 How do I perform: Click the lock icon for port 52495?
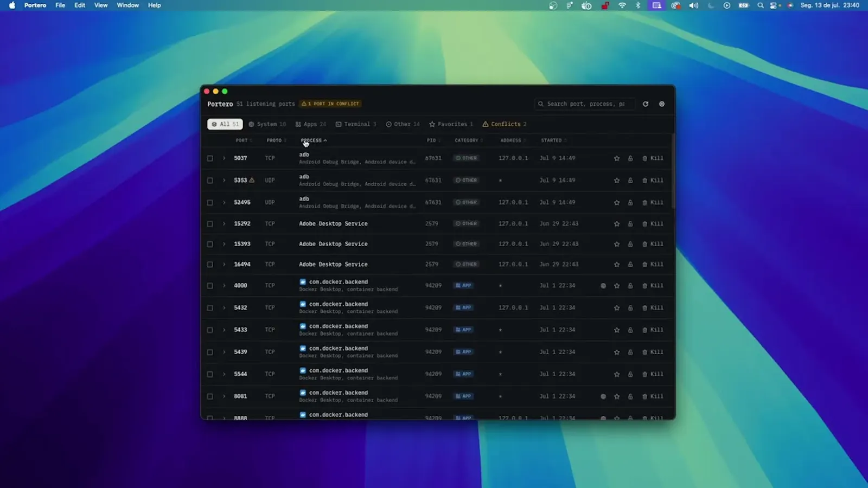630,203
